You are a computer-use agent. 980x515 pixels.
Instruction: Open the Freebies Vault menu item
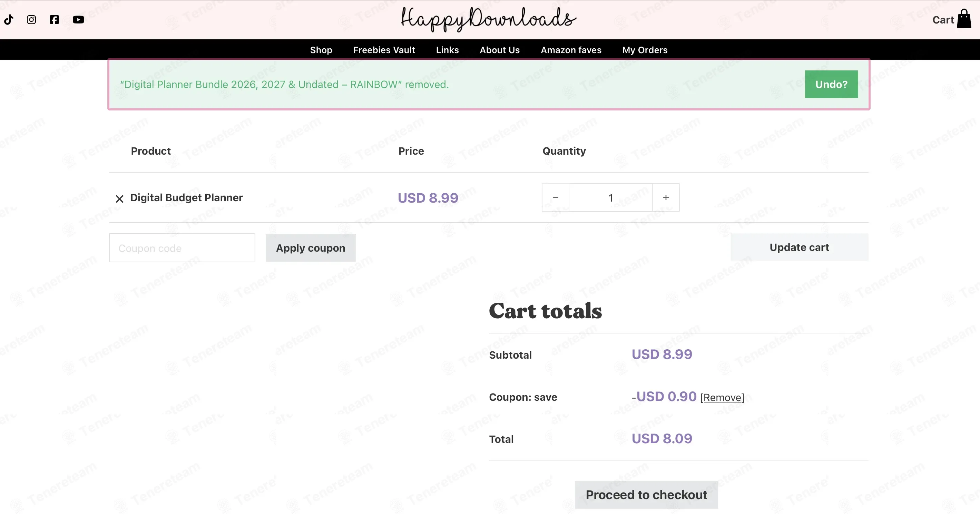coord(384,50)
